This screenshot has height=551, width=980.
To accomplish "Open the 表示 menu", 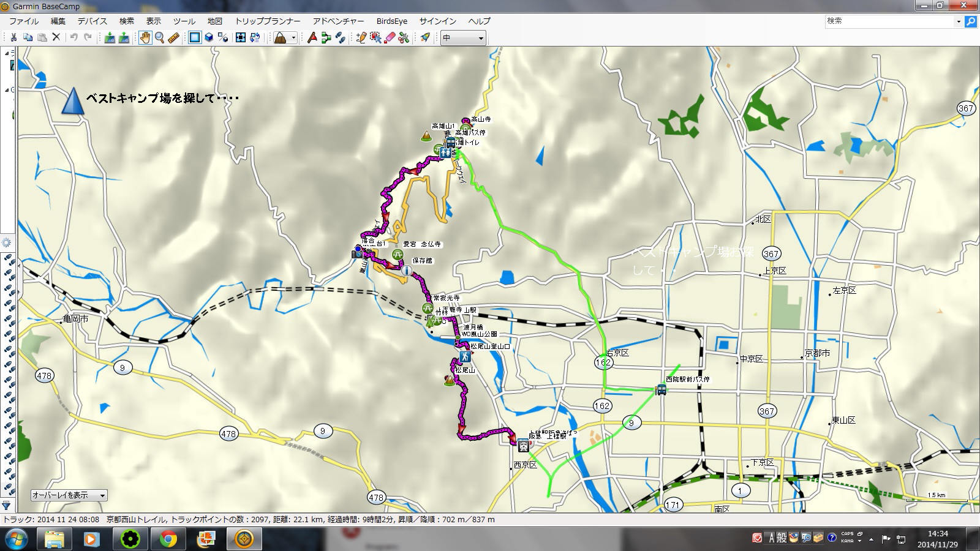I will point(153,21).
